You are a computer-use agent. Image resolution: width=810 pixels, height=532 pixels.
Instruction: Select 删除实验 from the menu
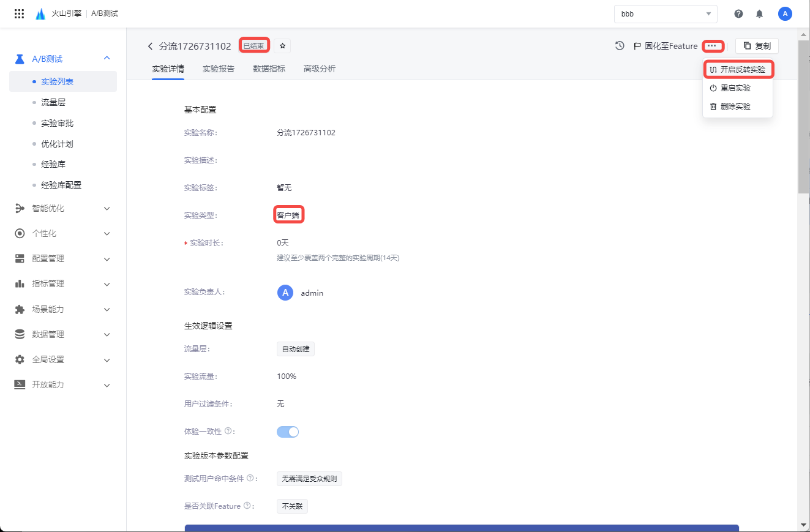click(x=738, y=107)
